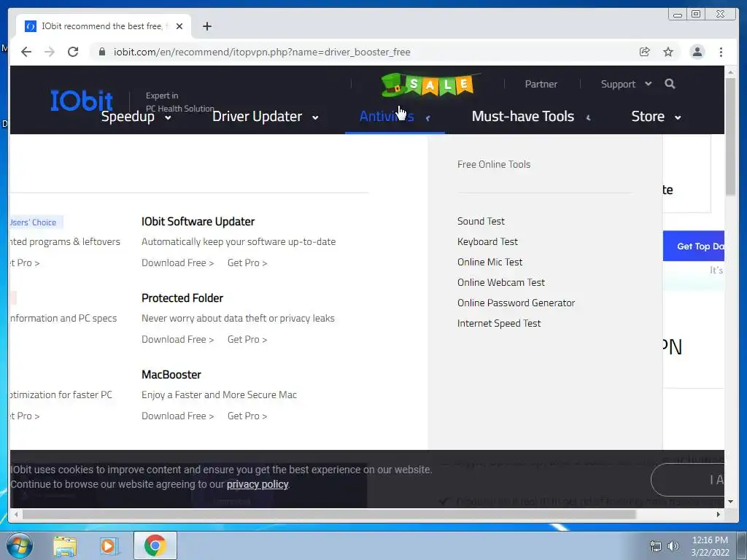Open the volume speaker tray icon
This screenshot has height=560, width=747.
tap(673, 546)
